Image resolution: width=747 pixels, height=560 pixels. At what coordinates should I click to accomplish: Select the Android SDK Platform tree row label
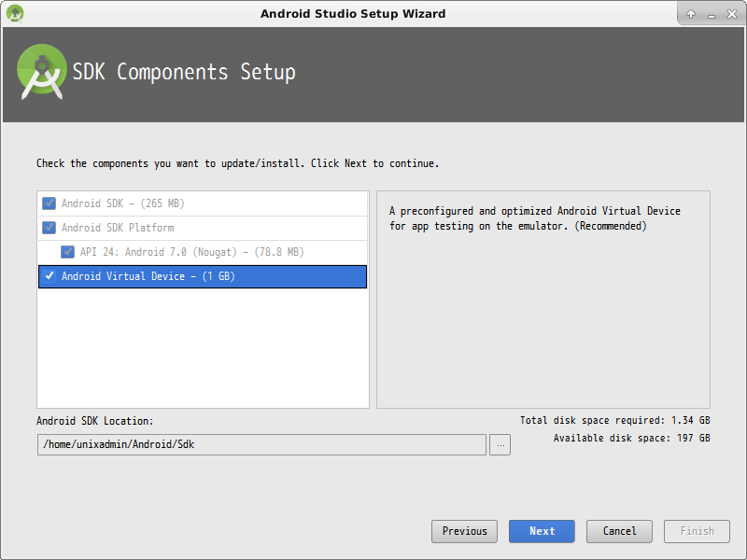click(x=118, y=228)
